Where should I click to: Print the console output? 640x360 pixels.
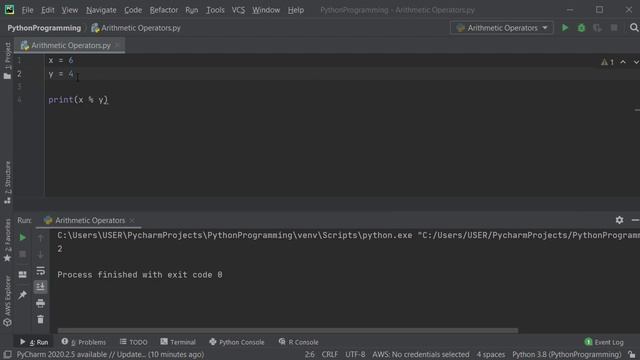(40, 303)
